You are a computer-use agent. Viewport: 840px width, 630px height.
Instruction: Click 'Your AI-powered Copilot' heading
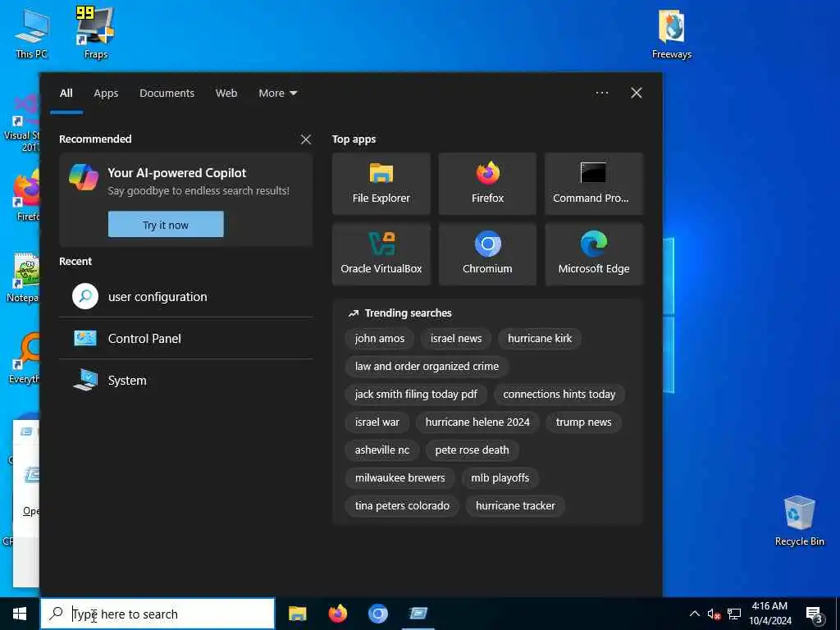(x=177, y=173)
